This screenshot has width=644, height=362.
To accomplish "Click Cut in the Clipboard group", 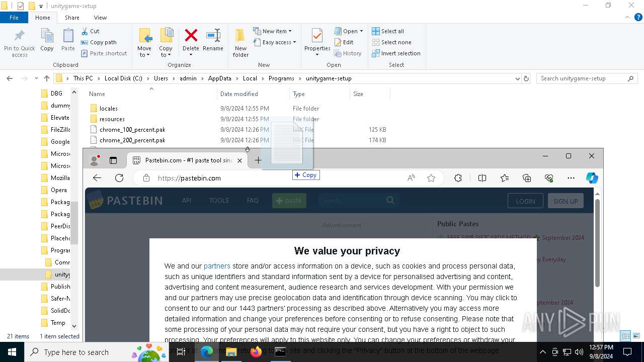I will pyautogui.click(x=90, y=31).
